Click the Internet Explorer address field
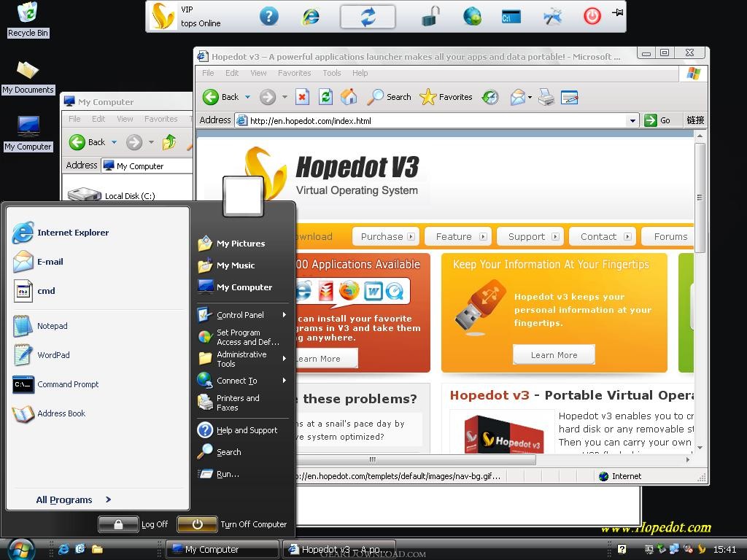Screen dimensions: 747x560 pos(437,121)
